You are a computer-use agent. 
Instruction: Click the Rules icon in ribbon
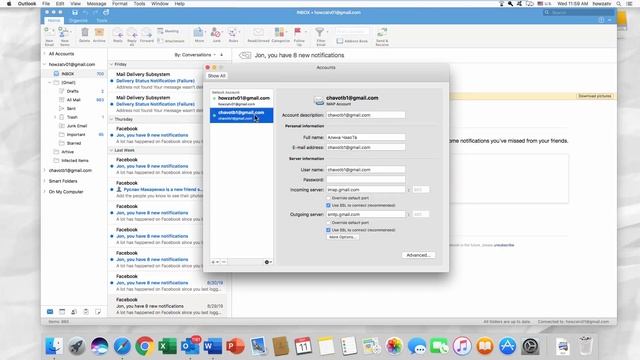click(x=233, y=33)
